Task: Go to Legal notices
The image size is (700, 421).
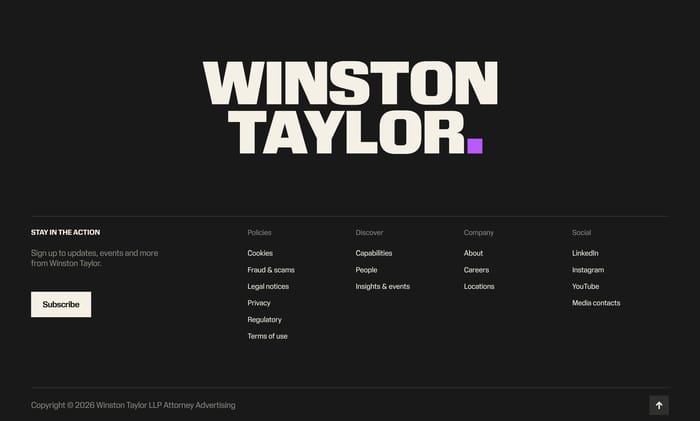Action: tap(268, 286)
